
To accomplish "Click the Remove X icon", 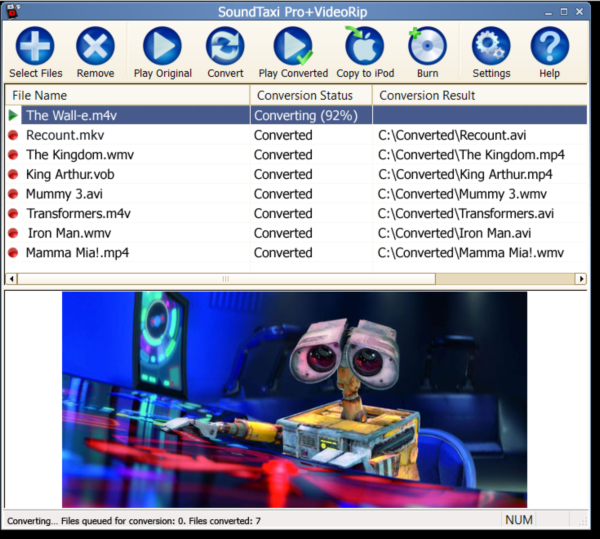I will (95, 46).
